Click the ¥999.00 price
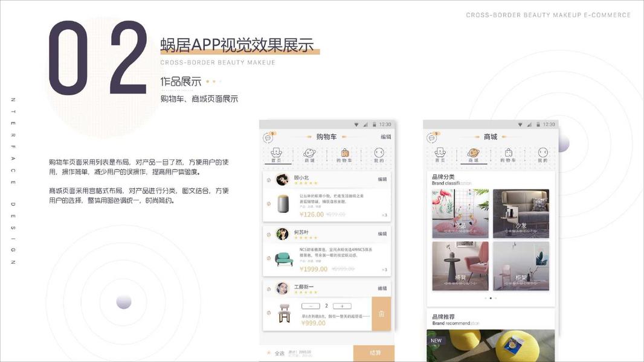This screenshot has width=644, height=362. [314, 323]
